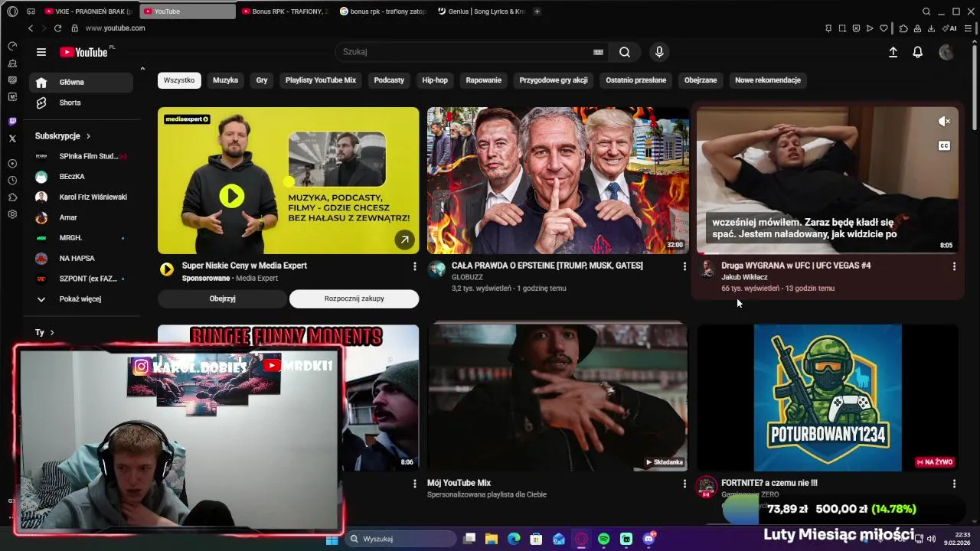Start voice search with the microphone
Image resolution: width=980 pixels, height=551 pixels.
pos(659,52)
